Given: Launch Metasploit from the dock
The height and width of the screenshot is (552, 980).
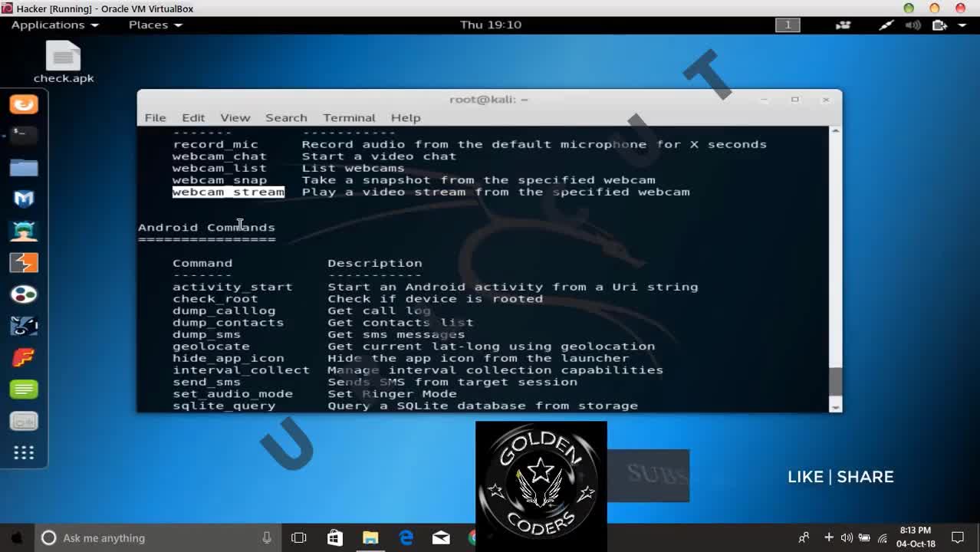Looking at the screenshot, I should point(24,199).
